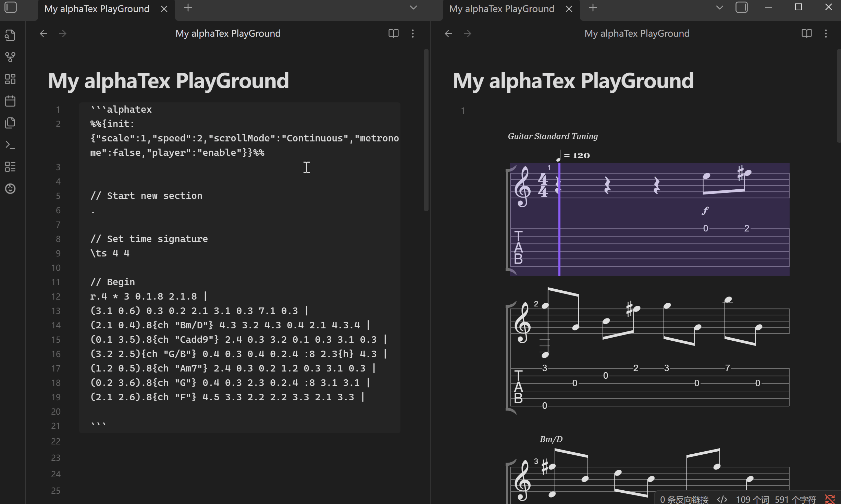This screenshot has width=841, height=504.
Task: Add a new tab in right pane
Action: [593, 8]
